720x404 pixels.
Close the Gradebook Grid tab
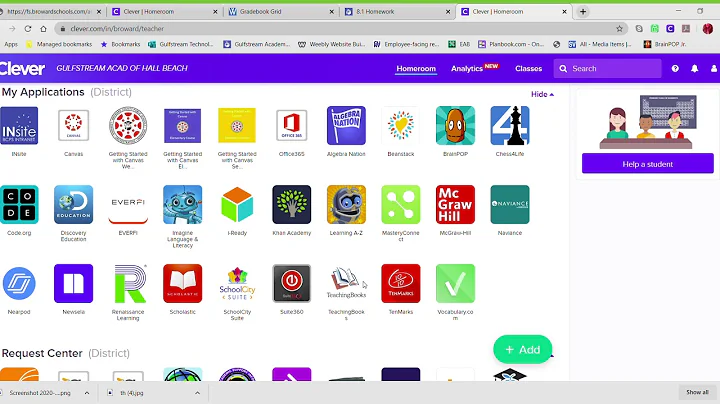click(332, 12)
